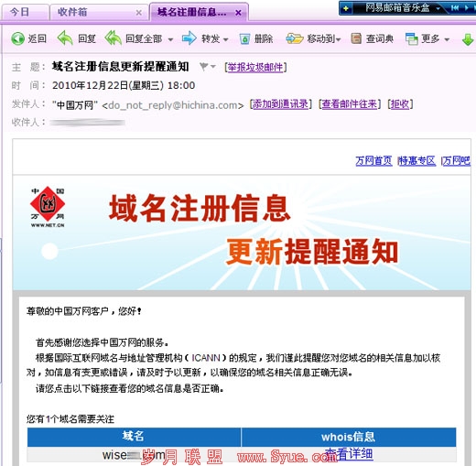Viewport: 476px width, 466px height.
Task: Expand the 转发 dropdown arrow
Action: click(x=226, y=39)
